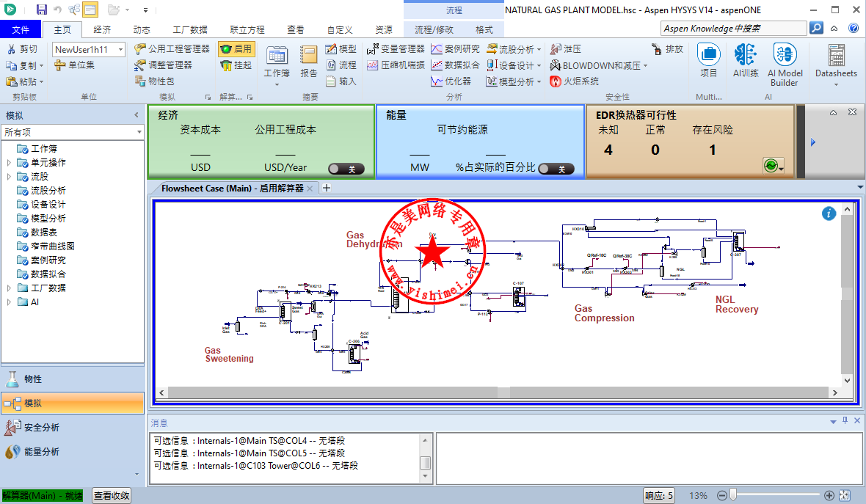Open the 变量管理器 variable manager
The image size is (866, 504).
point(396,49)
